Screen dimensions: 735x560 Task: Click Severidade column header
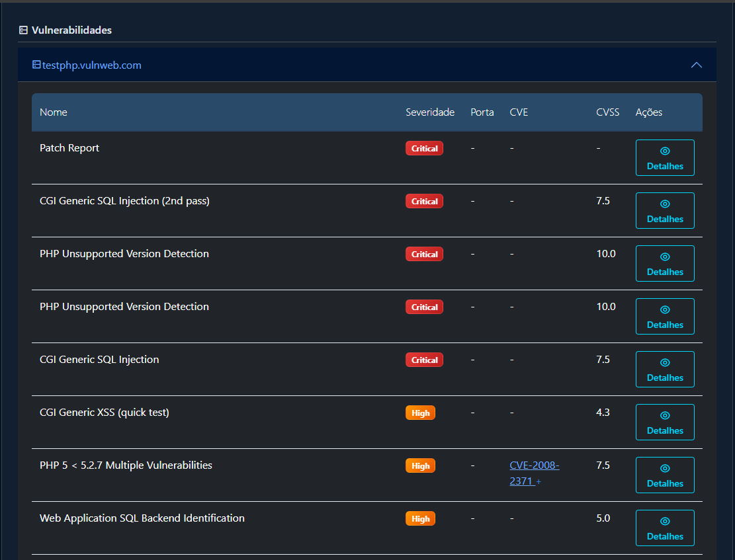[430, 112]
